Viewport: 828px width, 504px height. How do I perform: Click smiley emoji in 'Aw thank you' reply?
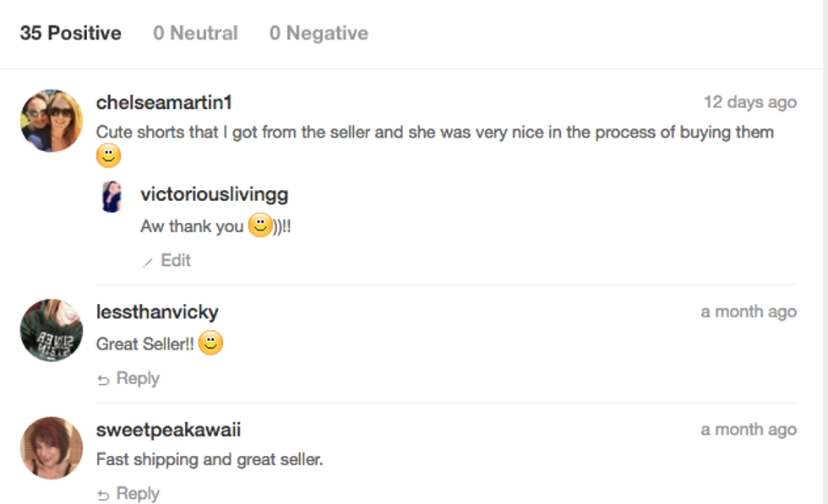(x=259, y=226)
